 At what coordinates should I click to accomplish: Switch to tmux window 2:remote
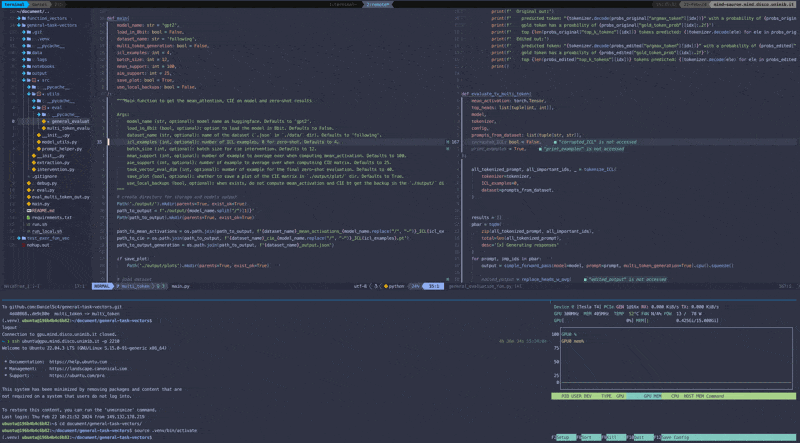pos(378,4)
